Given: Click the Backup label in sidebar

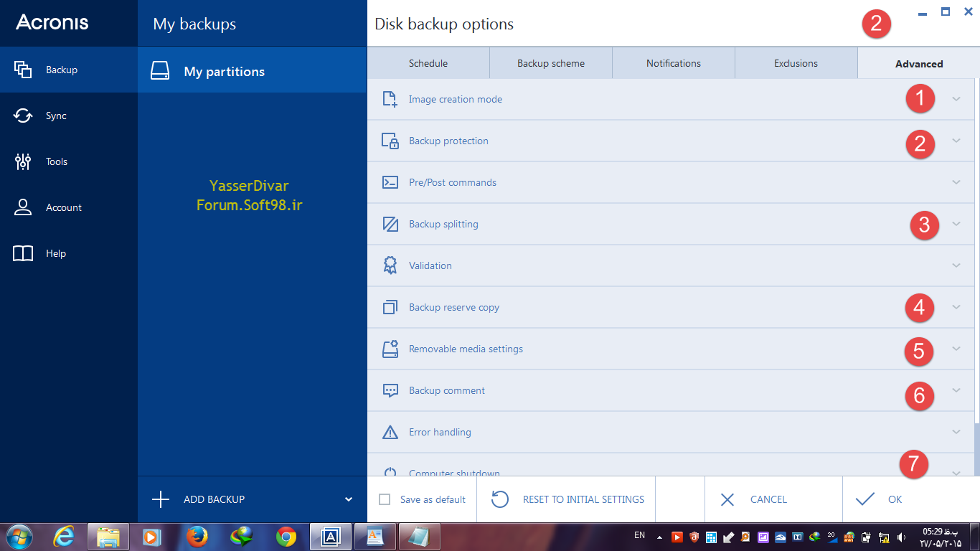Looking at the screenshot, I should [62, 70].
